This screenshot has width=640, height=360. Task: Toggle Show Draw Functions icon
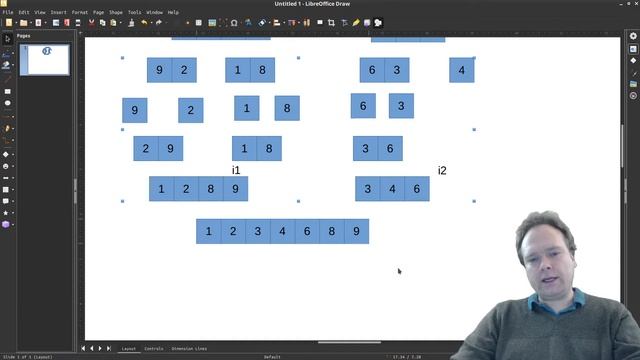point(378,23)
